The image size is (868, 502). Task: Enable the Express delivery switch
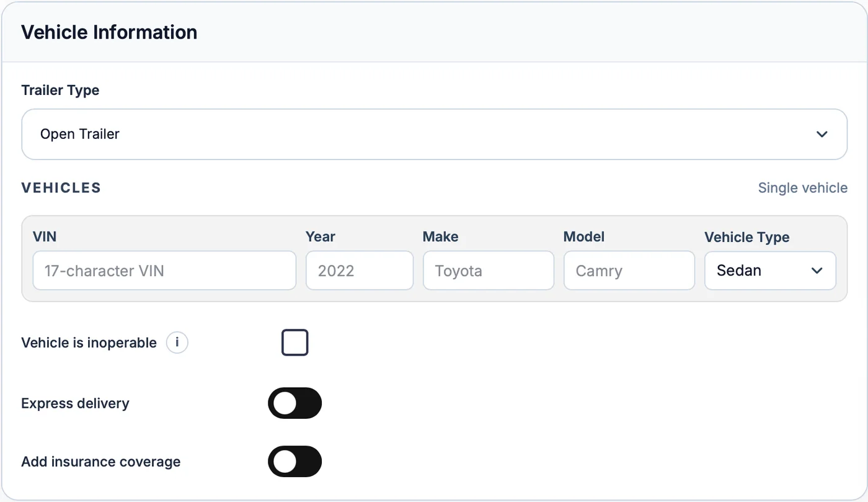(x=295, y=403)
